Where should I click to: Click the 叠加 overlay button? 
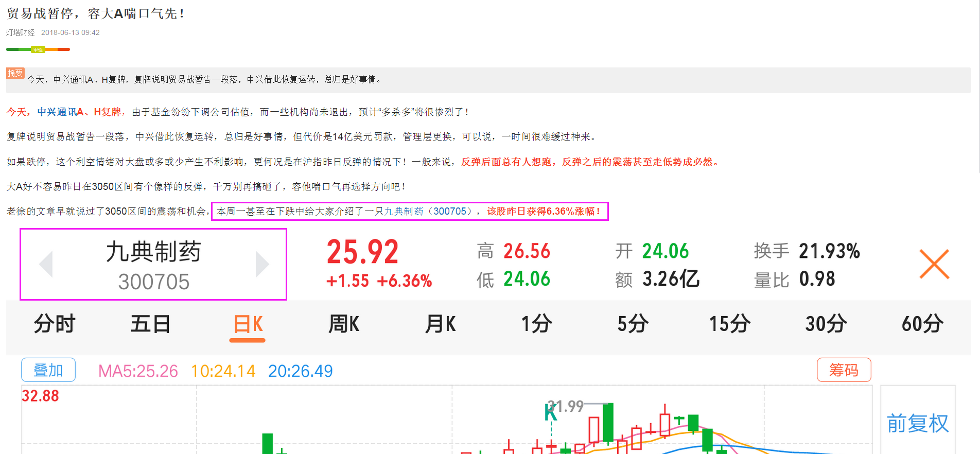click(48, 370)
